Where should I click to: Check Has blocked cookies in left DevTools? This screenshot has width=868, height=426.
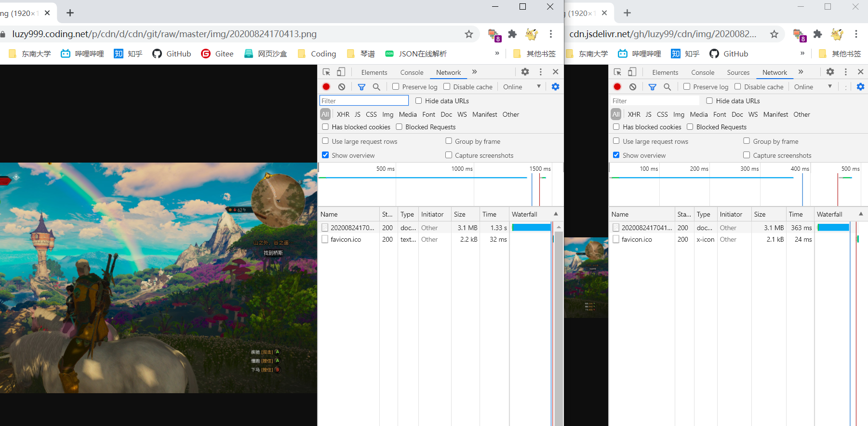[x=325, y=126]
